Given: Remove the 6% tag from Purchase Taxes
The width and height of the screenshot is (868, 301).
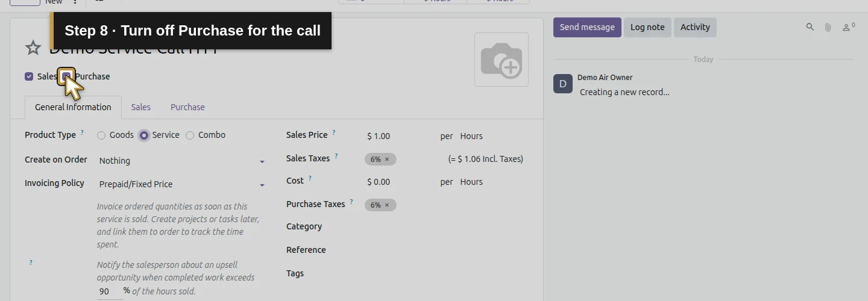Looking at the screenshot, I should point(387,205).
